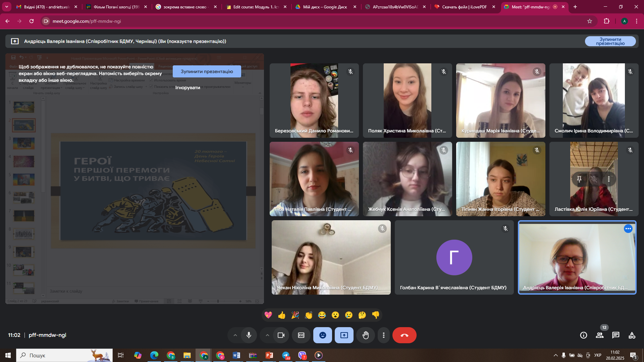Select the Чекан Ніколіна video tile
Image resolution: width=644 pixels, height=362 pixels.
tap(331, 257)
